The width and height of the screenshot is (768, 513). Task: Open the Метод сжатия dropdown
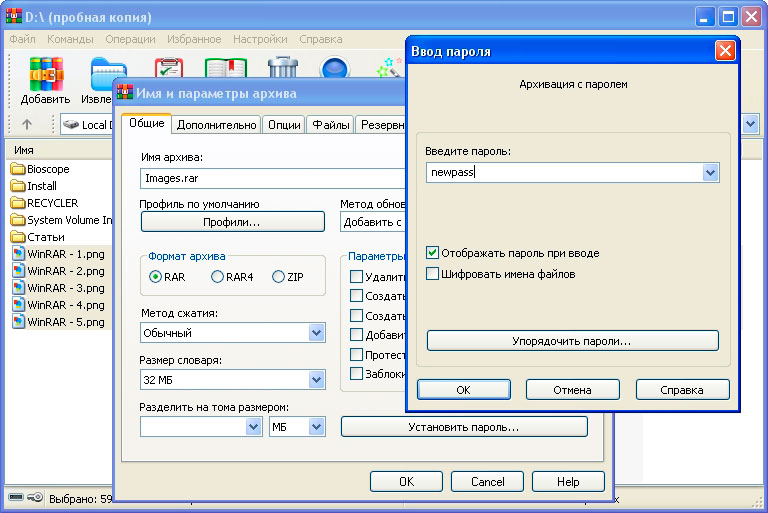pos(316,333)
